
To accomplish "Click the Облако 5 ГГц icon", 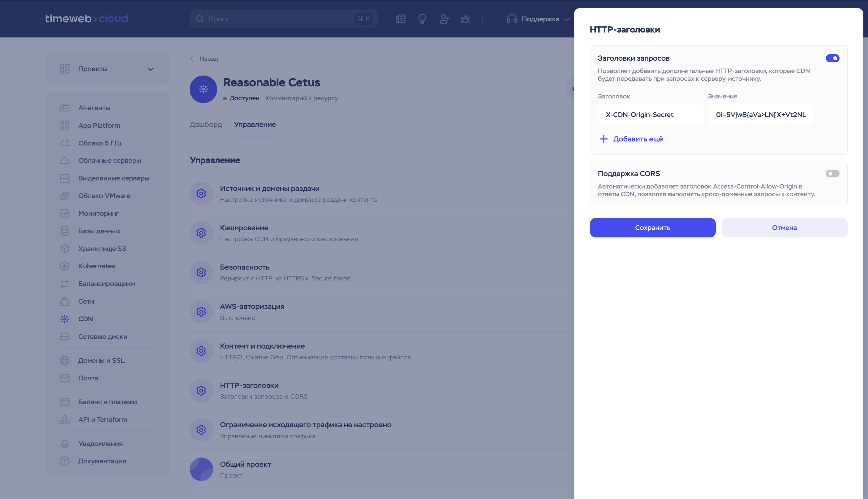I will [x=64, y=143].
